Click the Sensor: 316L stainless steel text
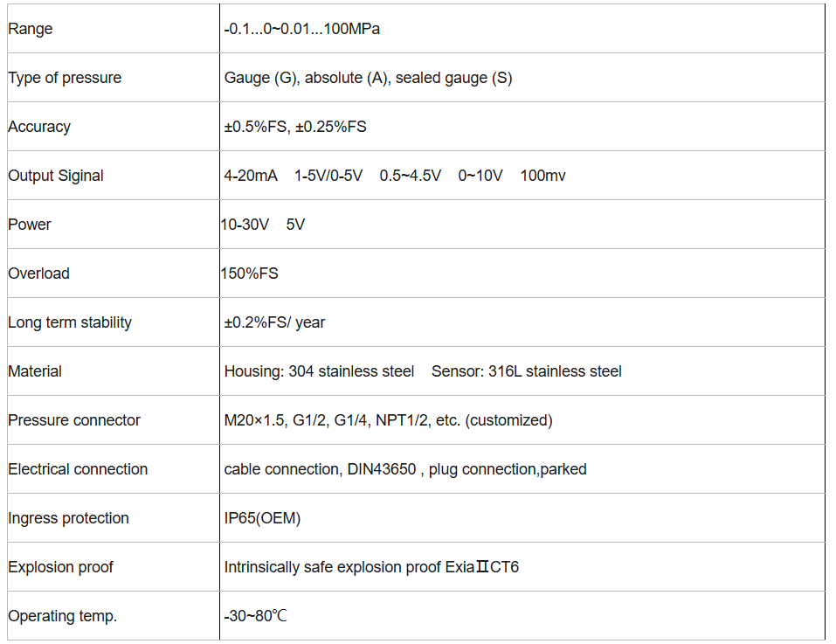Image resolution: width=836 pixels, height=644 pixels. [527, 371]
